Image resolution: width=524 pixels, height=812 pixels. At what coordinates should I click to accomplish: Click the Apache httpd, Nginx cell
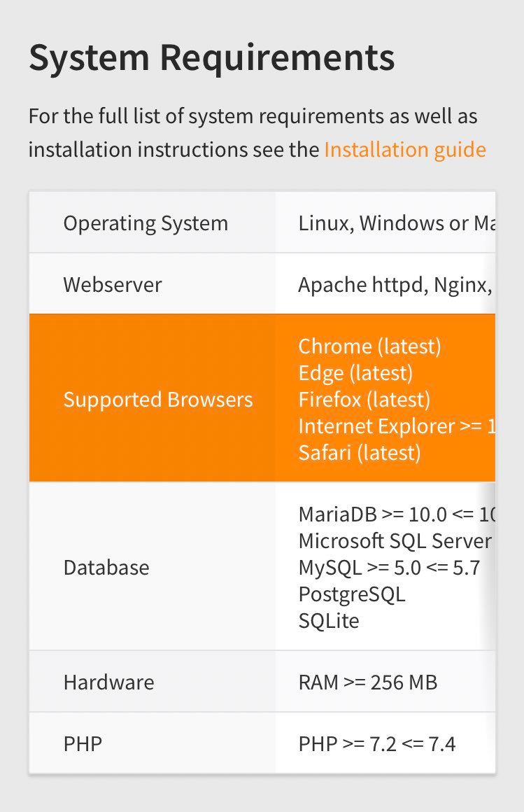(395, 285)
